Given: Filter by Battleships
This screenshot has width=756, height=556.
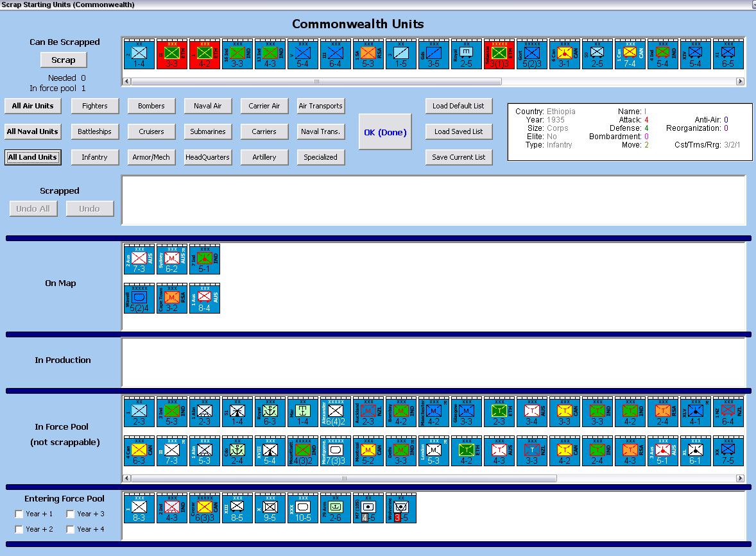Looking at the screenshot, I should pyautogui.click(x=95, y=131).
